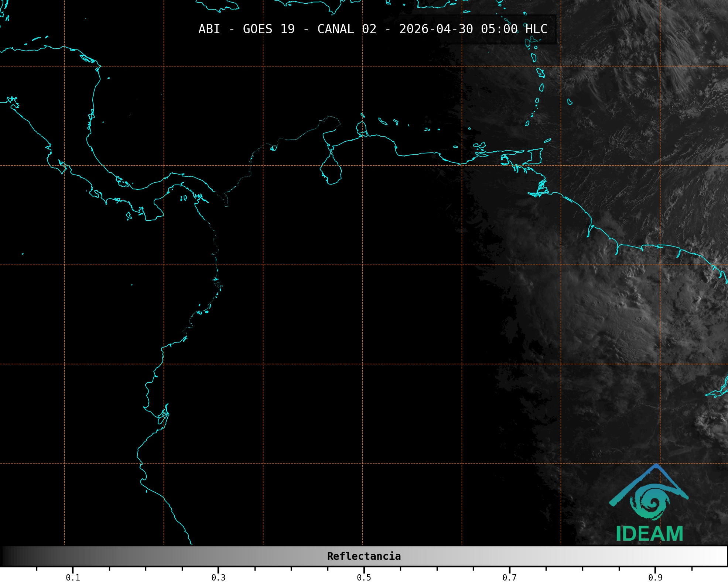Viewport: 728px width, 582px height.
Task: Click the IDEAM spiral logo icon
Action: [650, 503]
